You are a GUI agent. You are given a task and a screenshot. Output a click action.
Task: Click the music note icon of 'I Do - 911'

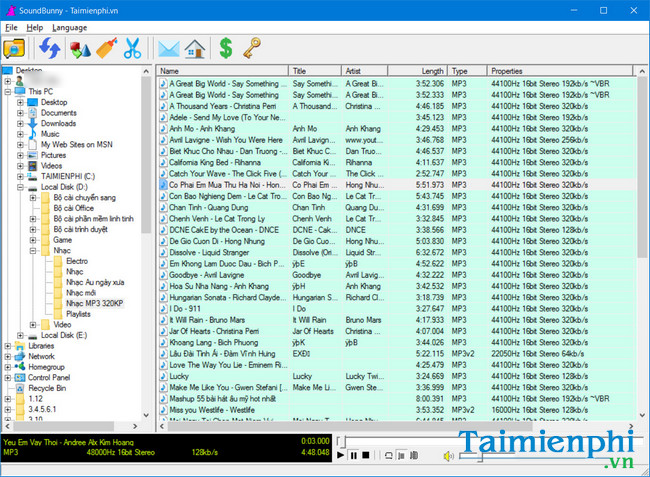[163, 309]
